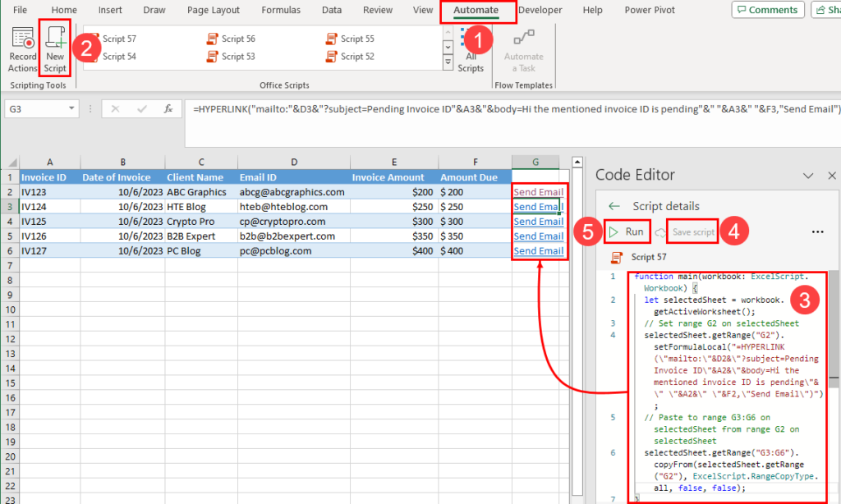Click in the formula bar

pyautogui.click(x=512, y=123)
